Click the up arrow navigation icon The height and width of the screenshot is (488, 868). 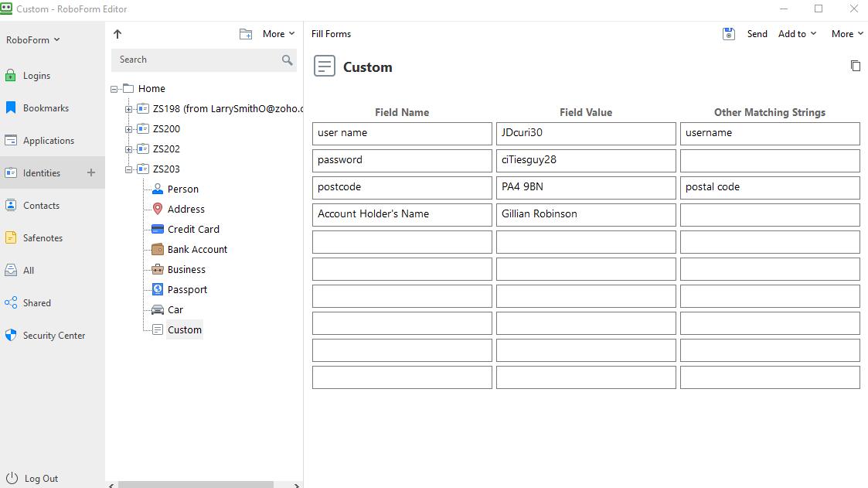117,34
